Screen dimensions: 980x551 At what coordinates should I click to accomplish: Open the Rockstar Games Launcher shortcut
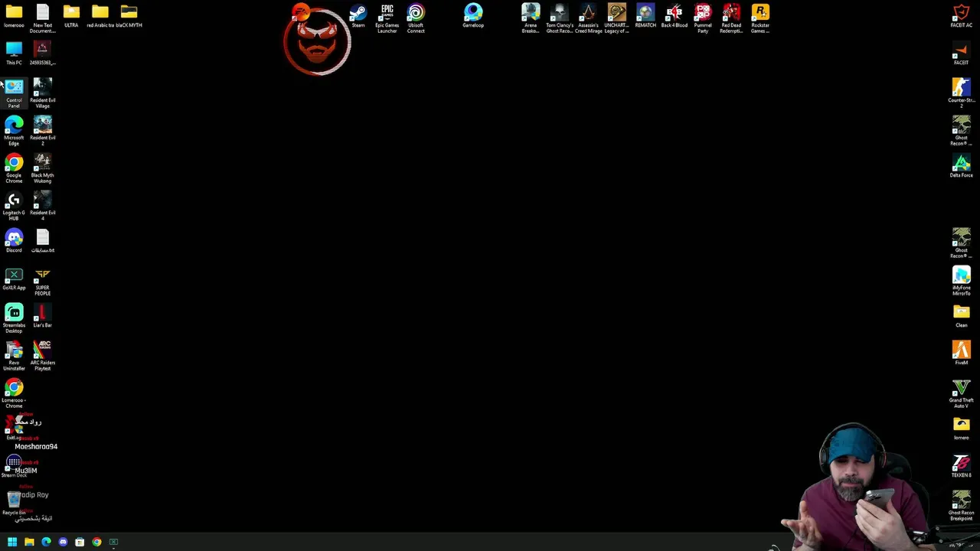tap(760, 18)
